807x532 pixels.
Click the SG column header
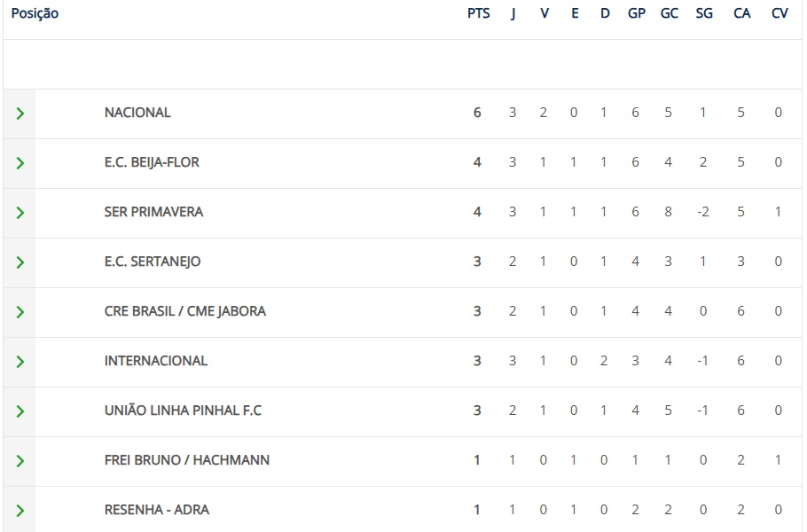[704, 13]
